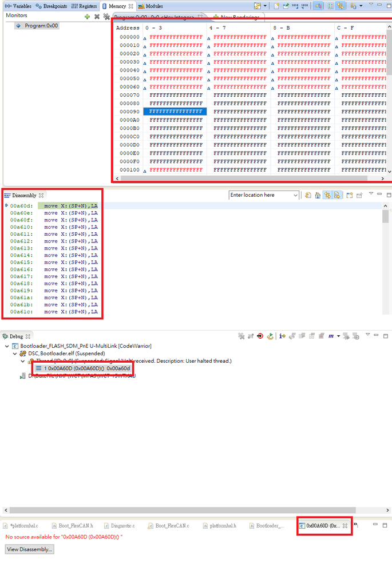The width and height of the screenshot is (392, 571).
Task: Open the Memory view menu triangle
Action: coord(371,5)
